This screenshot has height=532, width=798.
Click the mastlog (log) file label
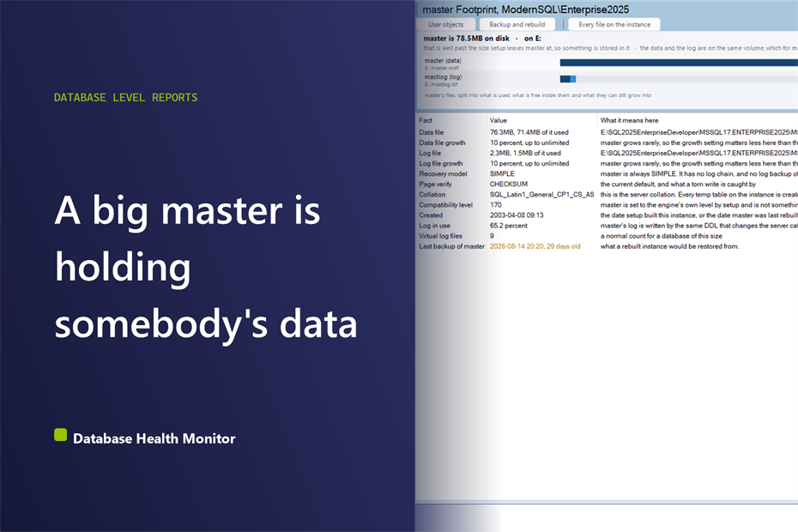click(444, 77)
